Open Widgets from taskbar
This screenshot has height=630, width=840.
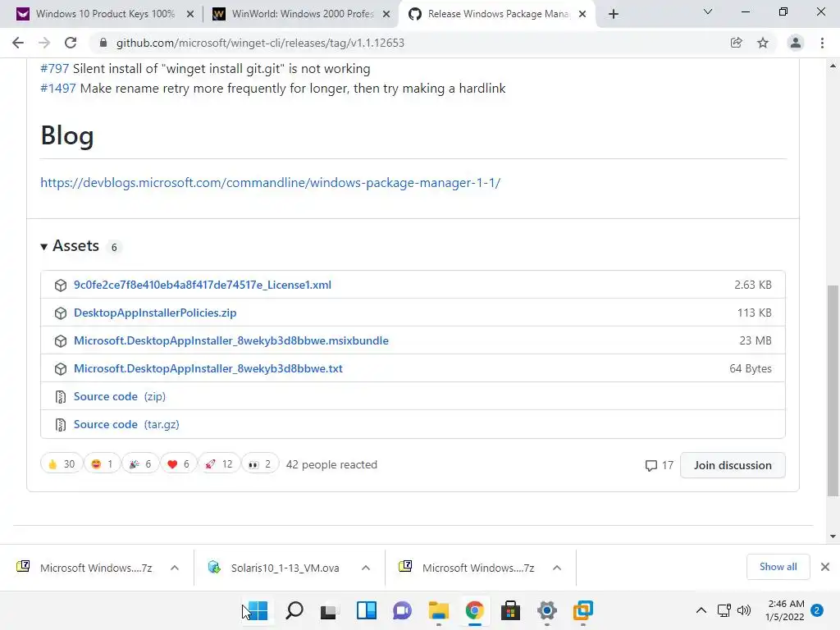367,610
